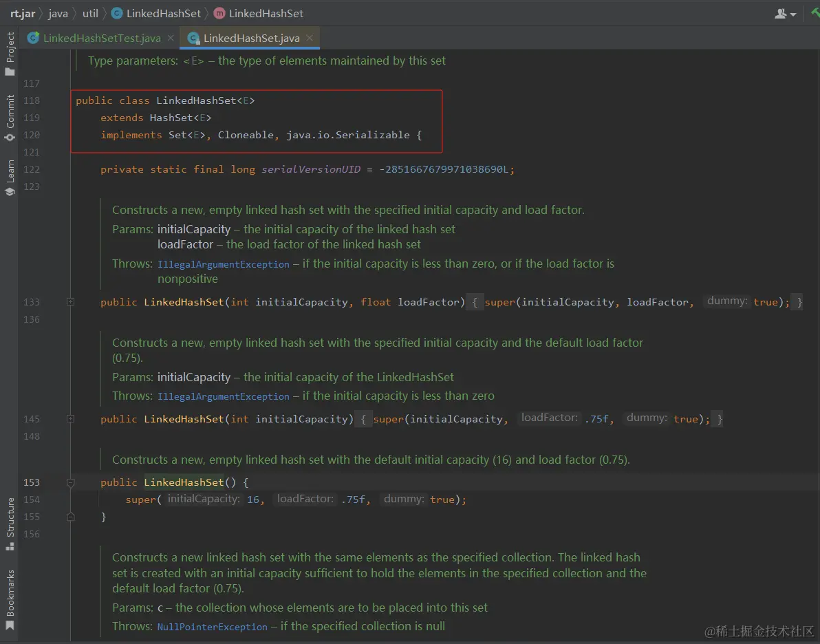The image size is (820, 644).
Task: Open the NullPointerException doc link
Action: 213,627
